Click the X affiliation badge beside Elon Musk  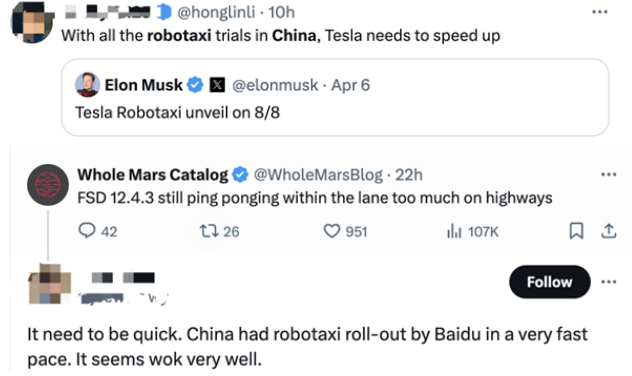[217, 85]
